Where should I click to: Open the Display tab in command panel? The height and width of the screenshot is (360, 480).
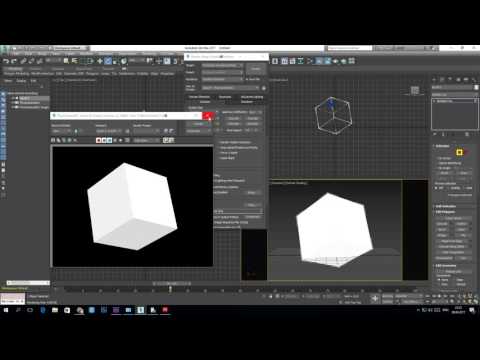466,80
